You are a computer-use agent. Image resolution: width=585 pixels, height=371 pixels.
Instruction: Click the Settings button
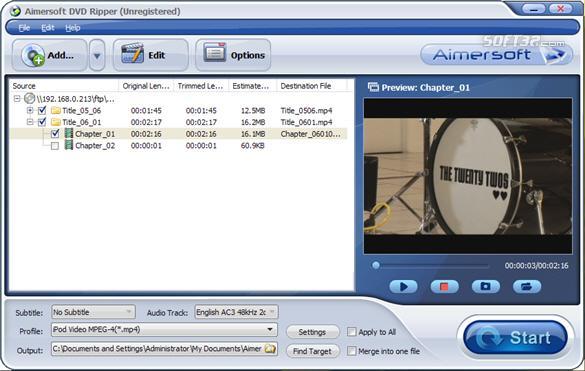tap(312, 332)
